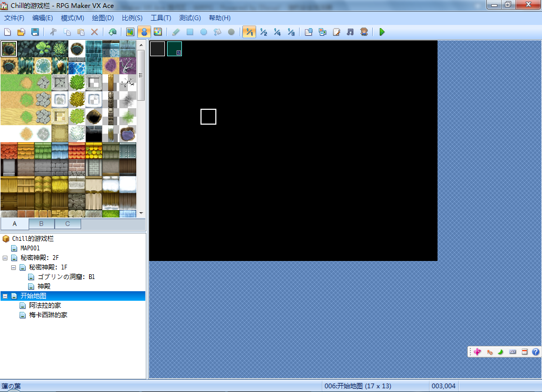Switch to Event editing mode
Image resolution: width=542 pixels, height=392 pixels.
144,32
